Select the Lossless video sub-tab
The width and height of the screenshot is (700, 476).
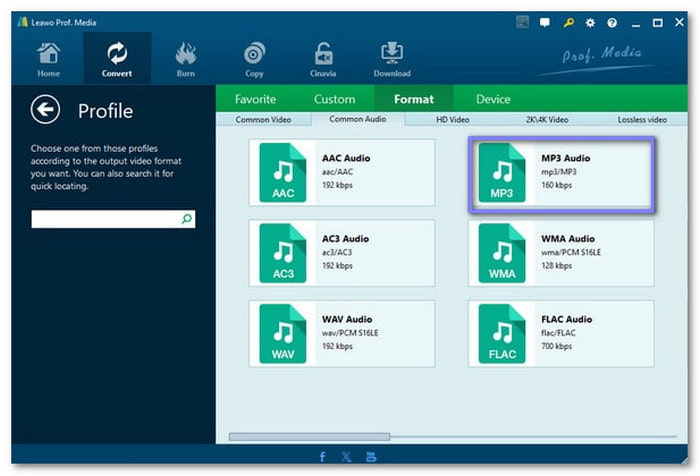tap(642, 120)
